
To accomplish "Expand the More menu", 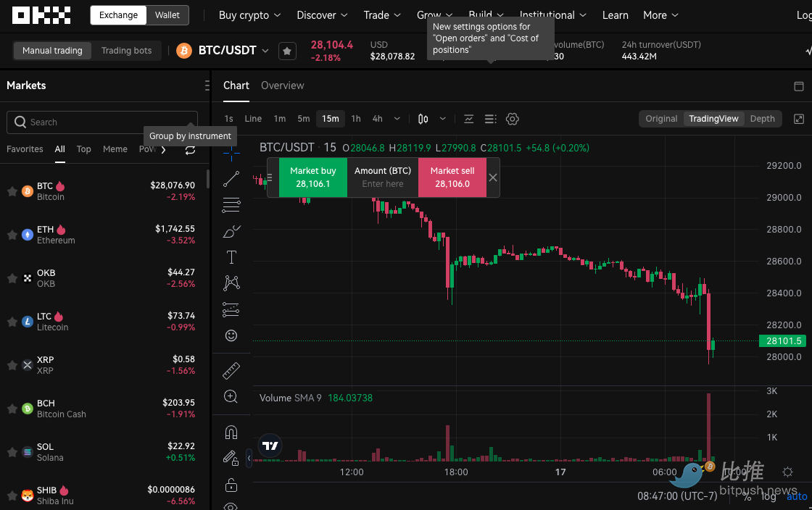I will (660, 15).
